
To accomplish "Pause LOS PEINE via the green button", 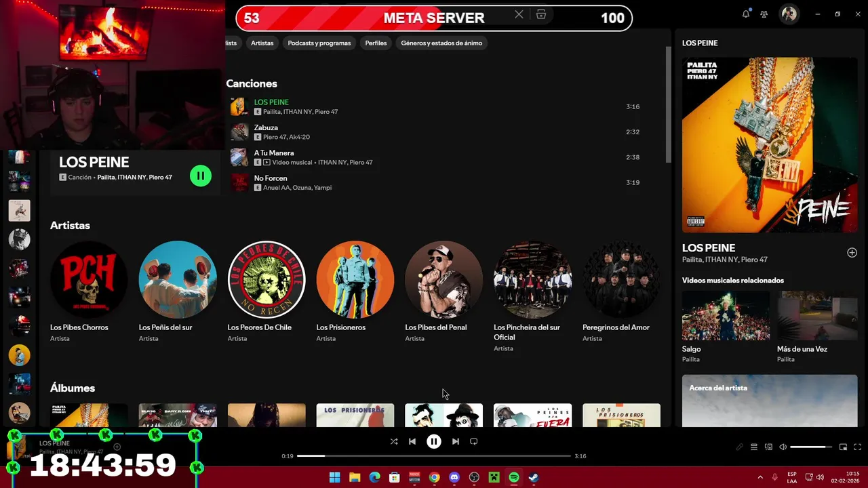I will (x=201, y=176).
